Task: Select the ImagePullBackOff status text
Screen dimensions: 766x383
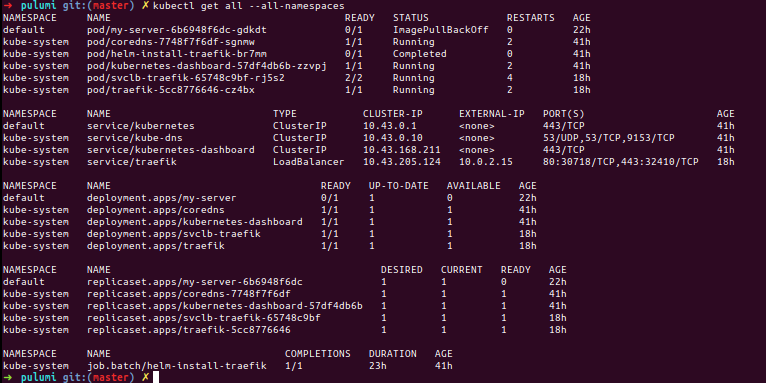Action: (441, 30)
